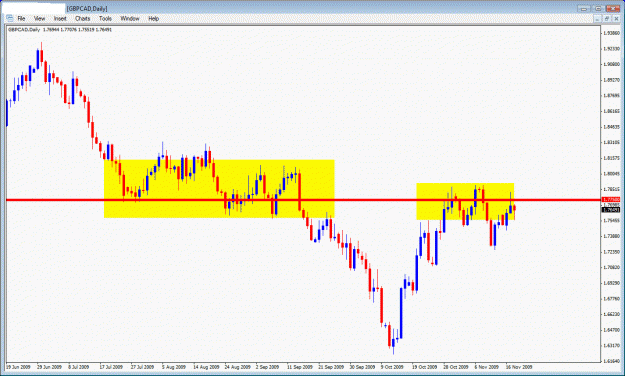Click the 28 Oct 2009 date label
This screenshot has width=625, height=376.
456,367
